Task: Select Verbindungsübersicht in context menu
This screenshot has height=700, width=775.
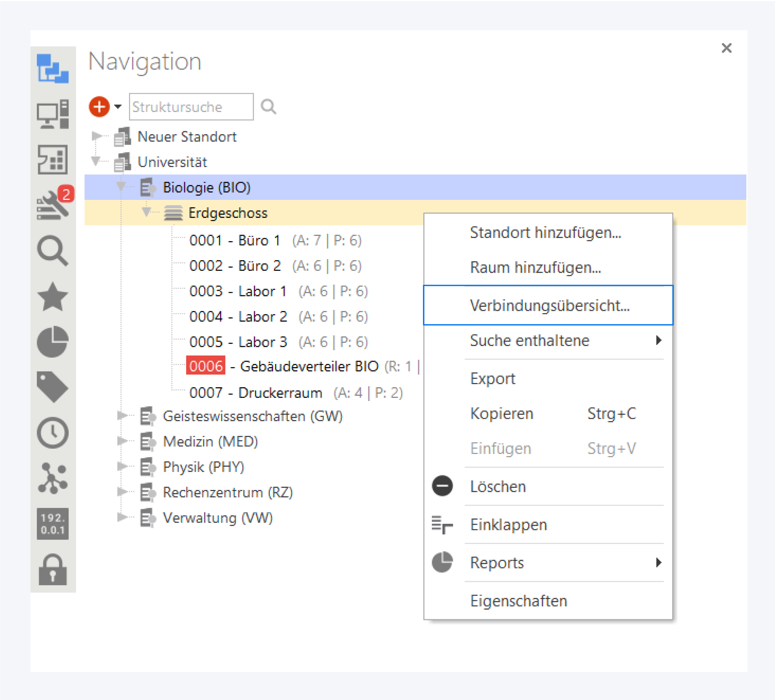Action: (x=549, y=306)
